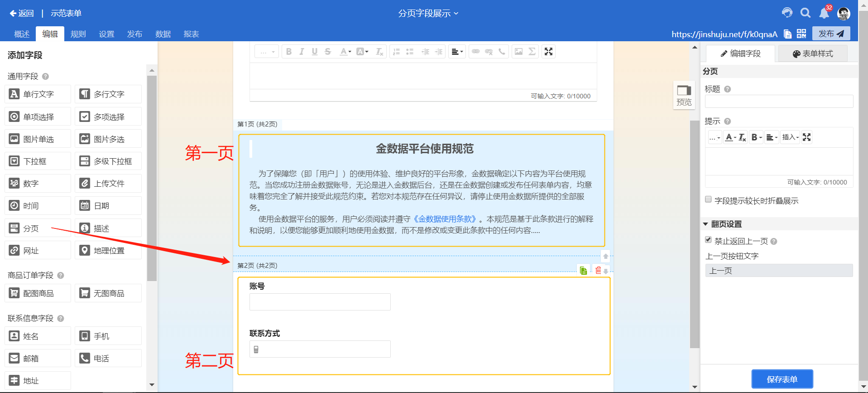Open the 插入 dropdown in the 提示 editor
Viewport: 868px width, 393px height.
coord(791,137)
